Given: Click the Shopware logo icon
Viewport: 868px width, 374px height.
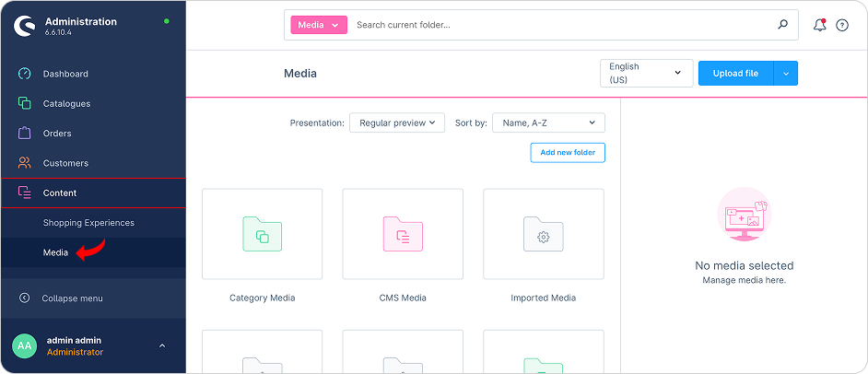Looking at the screenshot, I should coord(24,26).
